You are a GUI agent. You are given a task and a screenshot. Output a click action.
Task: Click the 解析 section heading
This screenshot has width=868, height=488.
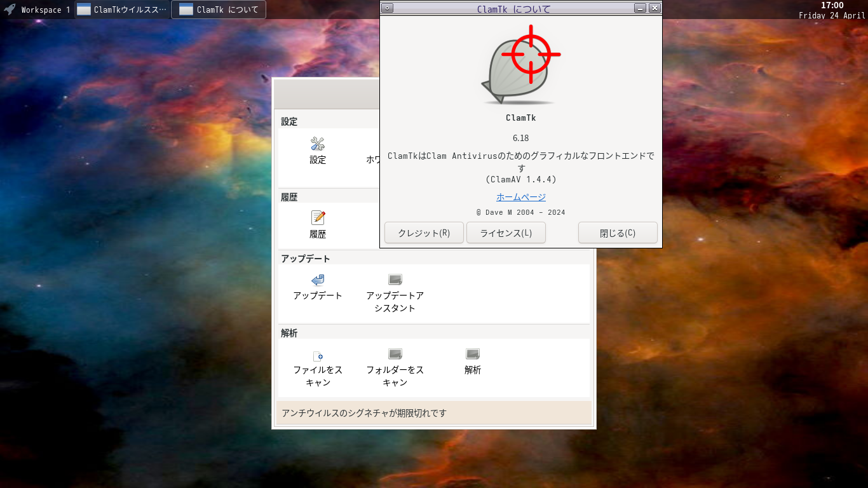point(289,333)
